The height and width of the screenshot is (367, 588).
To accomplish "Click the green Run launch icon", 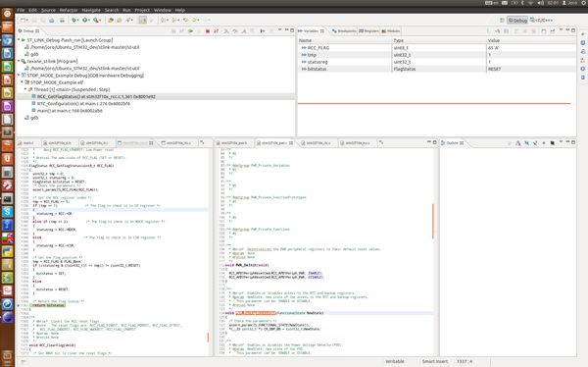I will [x=84, y=21].
